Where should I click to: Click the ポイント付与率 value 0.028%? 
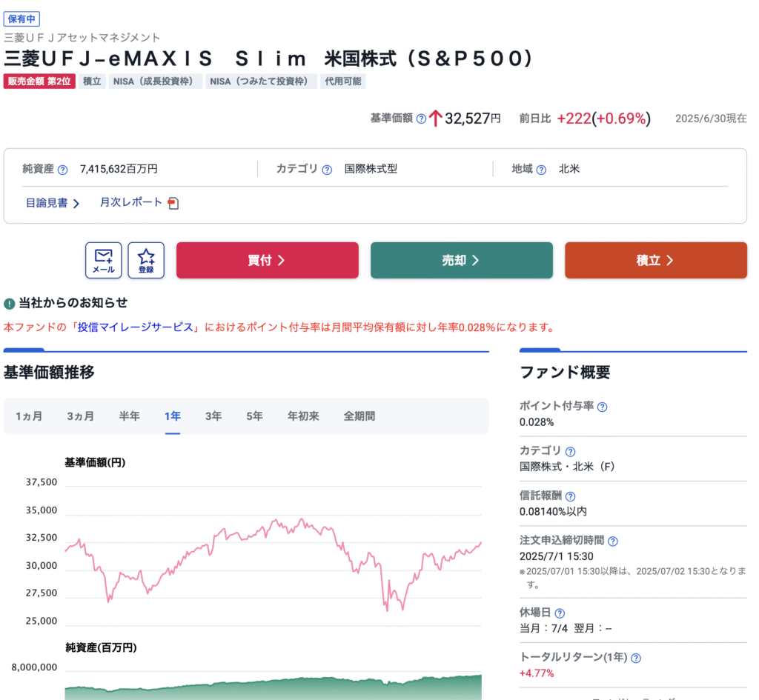click(x=537, y=421)
